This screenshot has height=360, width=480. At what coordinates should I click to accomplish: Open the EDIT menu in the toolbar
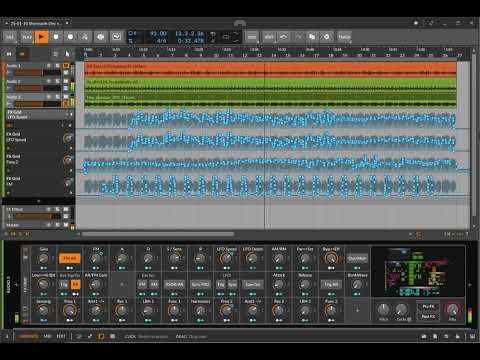269,37
